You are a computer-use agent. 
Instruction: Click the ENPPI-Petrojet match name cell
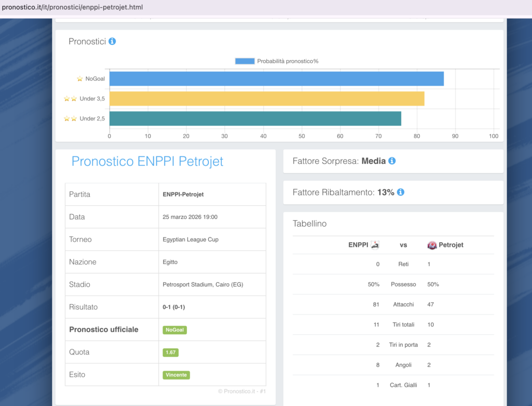(183, 194)
